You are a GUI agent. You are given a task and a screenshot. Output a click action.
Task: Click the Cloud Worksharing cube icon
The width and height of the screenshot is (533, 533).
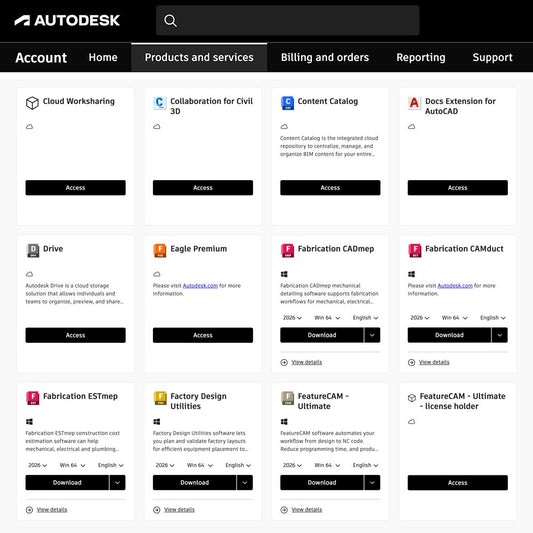(x=32, y=103)
